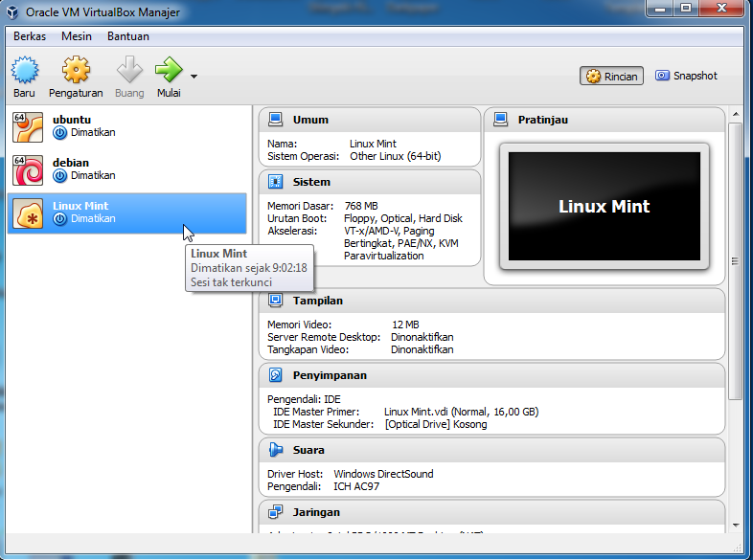Screen dimensions: 753x560
Task: Click the Linux Mint list OS icon
Action: click(28, 213)
